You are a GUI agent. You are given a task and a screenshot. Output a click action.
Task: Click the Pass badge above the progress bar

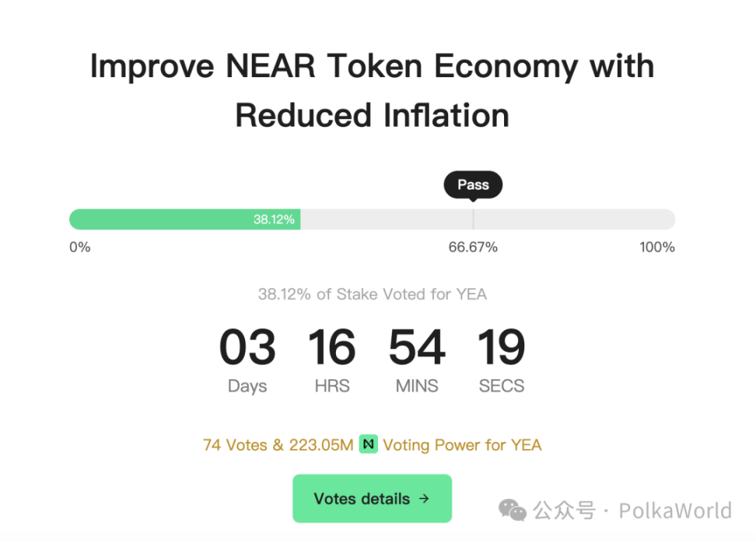coord(473,184)
